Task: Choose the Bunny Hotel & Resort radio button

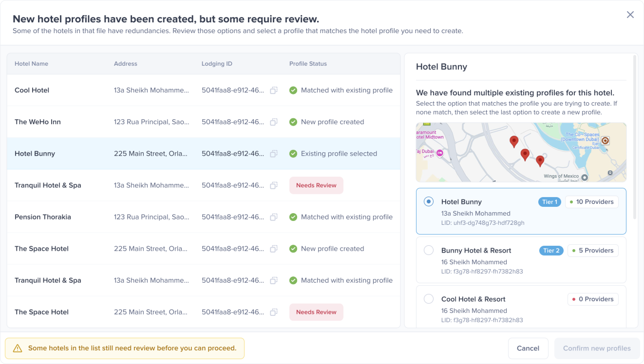Action: pyautogui.click(x=428, y=250)
